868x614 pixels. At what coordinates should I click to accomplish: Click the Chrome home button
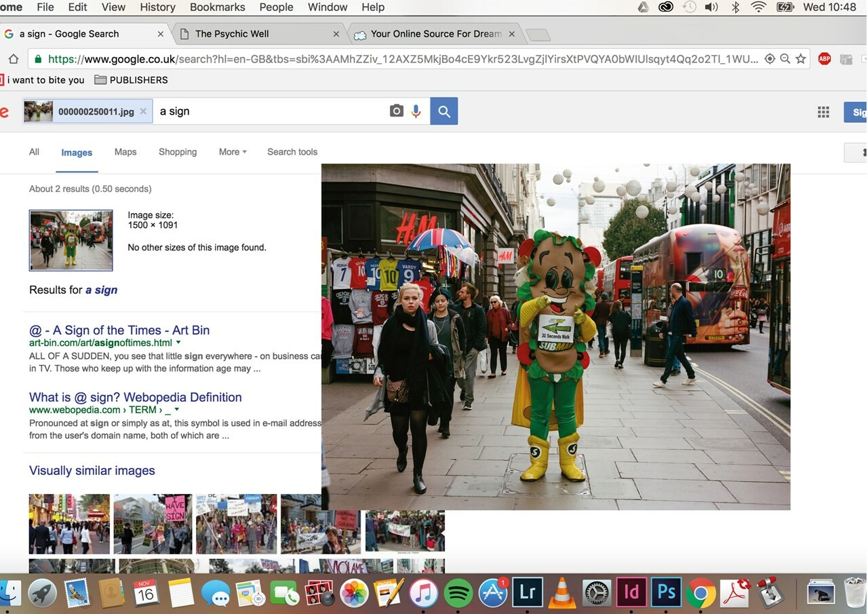pyautogui.click(x=13, y=59)
